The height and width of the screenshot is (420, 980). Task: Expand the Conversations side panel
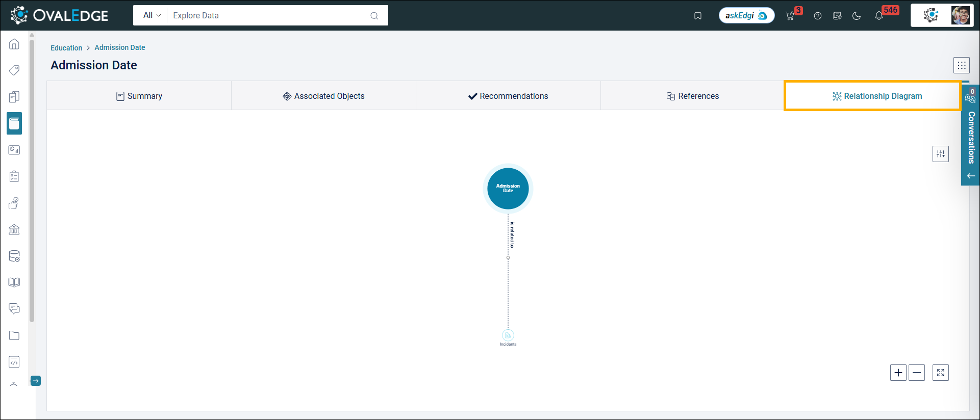point(970,138)
